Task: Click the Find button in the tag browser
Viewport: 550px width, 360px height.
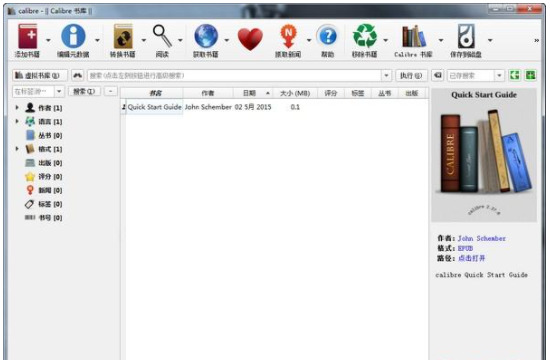Action: (84, 91)
